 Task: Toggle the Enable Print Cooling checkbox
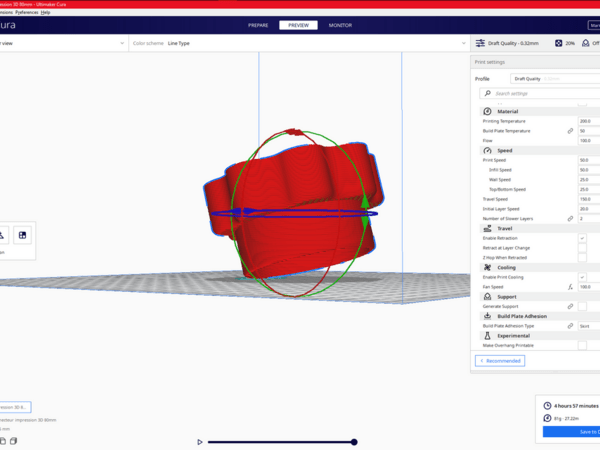click(x=582, y=277)
